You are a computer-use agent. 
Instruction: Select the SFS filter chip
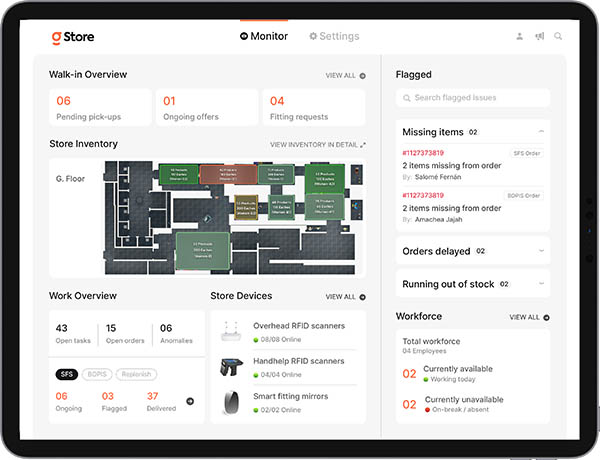tap(67, 374)
